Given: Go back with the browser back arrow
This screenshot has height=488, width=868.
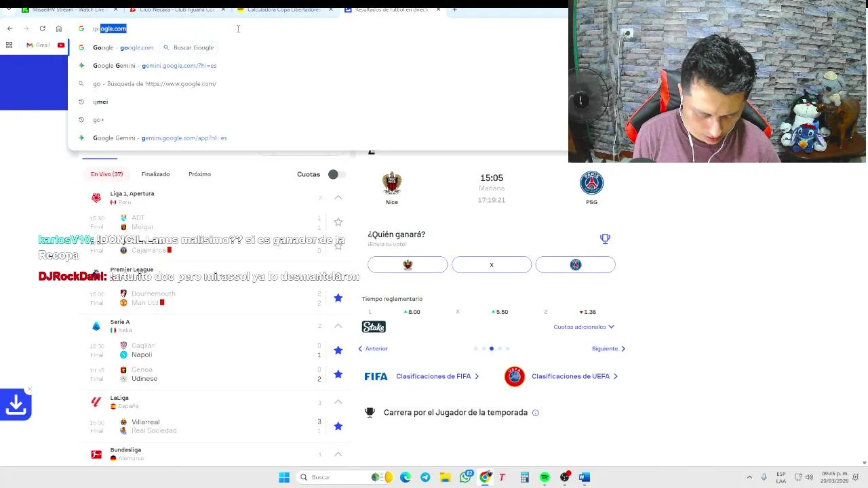Looking at the screenshot, I should click(9, 28).
